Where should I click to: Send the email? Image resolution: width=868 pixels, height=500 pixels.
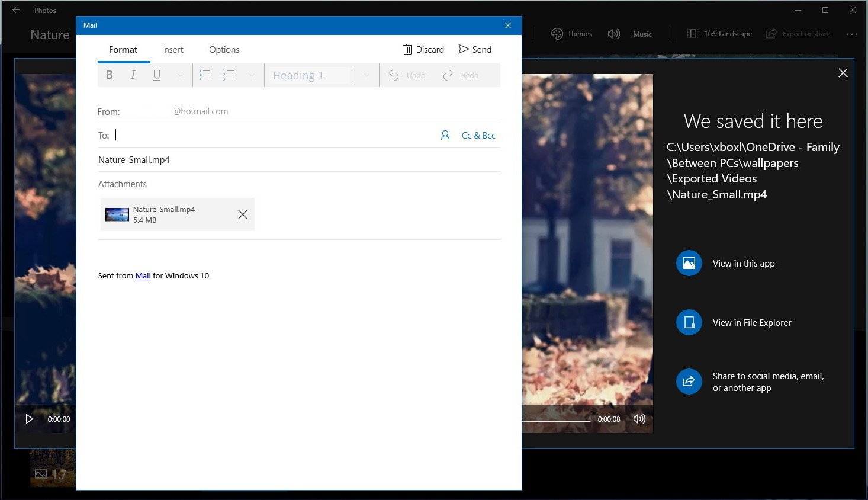pyautogui.click(x=475, y=50)
